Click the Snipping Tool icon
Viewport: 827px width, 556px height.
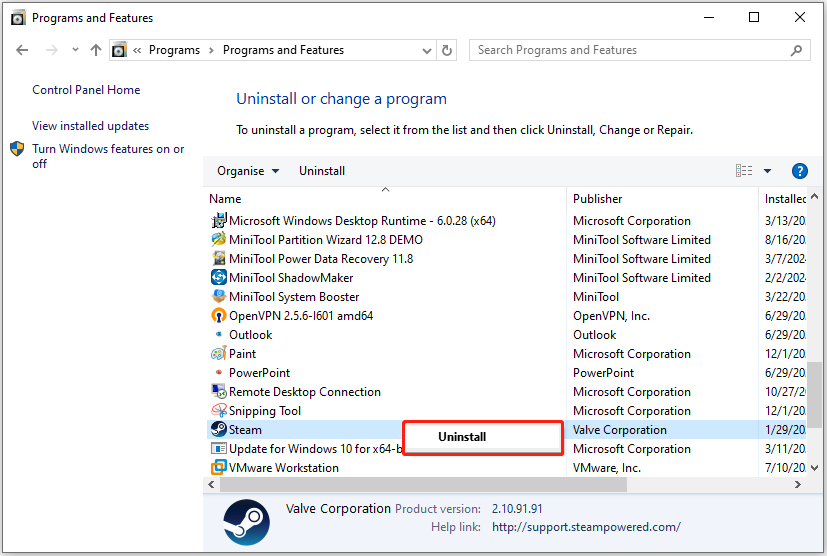click(219, 411)
